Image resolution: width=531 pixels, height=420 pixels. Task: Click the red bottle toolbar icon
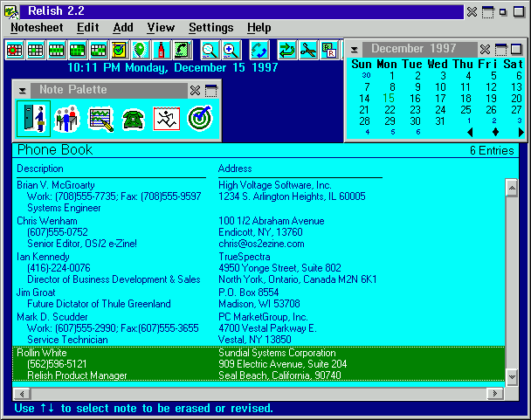pyautogui.click(x=162, y=50)
